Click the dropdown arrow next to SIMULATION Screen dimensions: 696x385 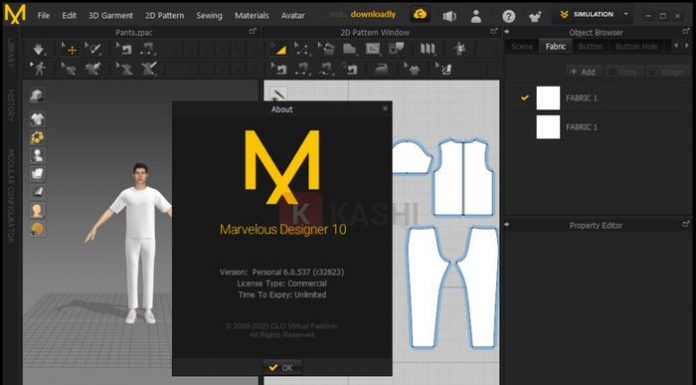pyautogui.click(x=626, y=14)
